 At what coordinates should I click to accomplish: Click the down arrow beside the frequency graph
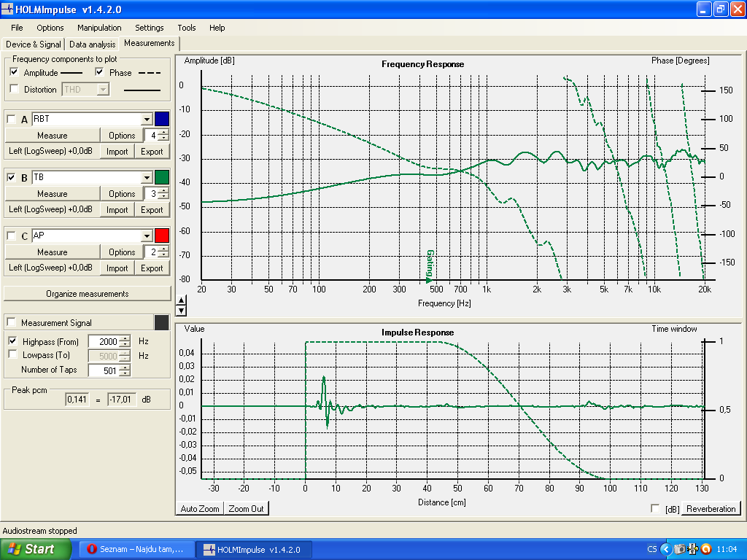click(x=181, y=311)
